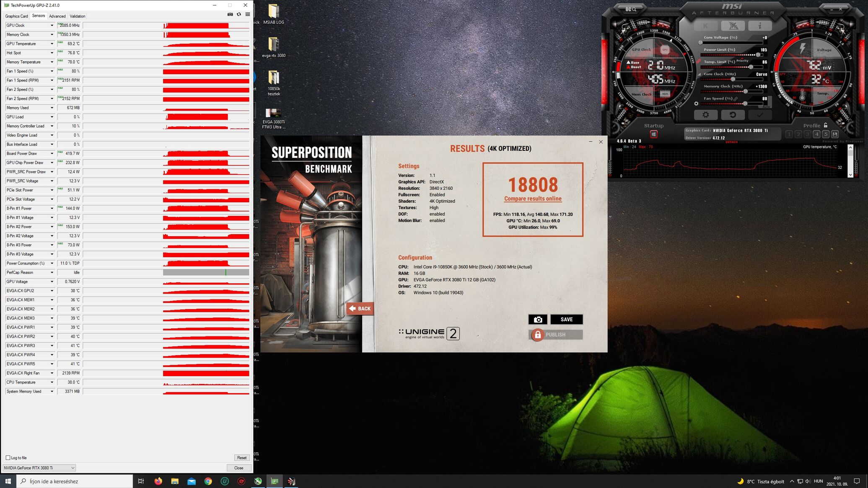Switch to Advanced tab

(x=57, y=16)
